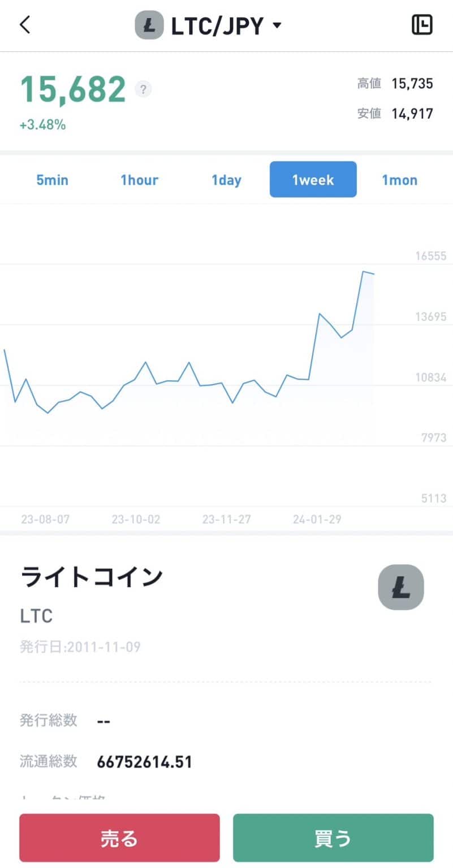Select the 1week chart interval

(313, 180)
